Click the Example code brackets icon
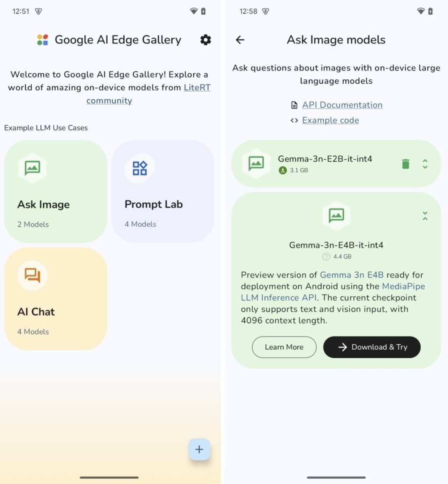 click(x=294, y=120)
